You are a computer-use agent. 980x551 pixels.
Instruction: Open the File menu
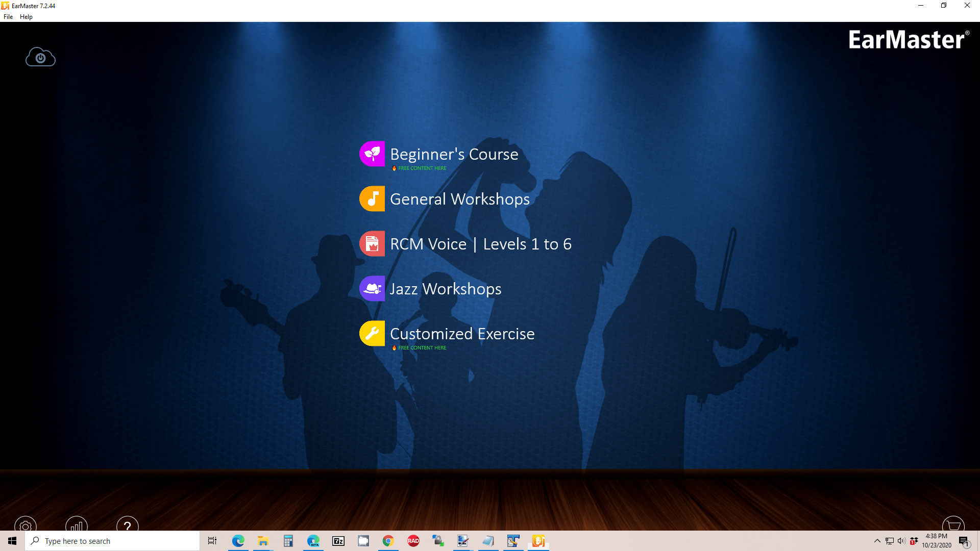pyautogui.click(x=8, y=17)
